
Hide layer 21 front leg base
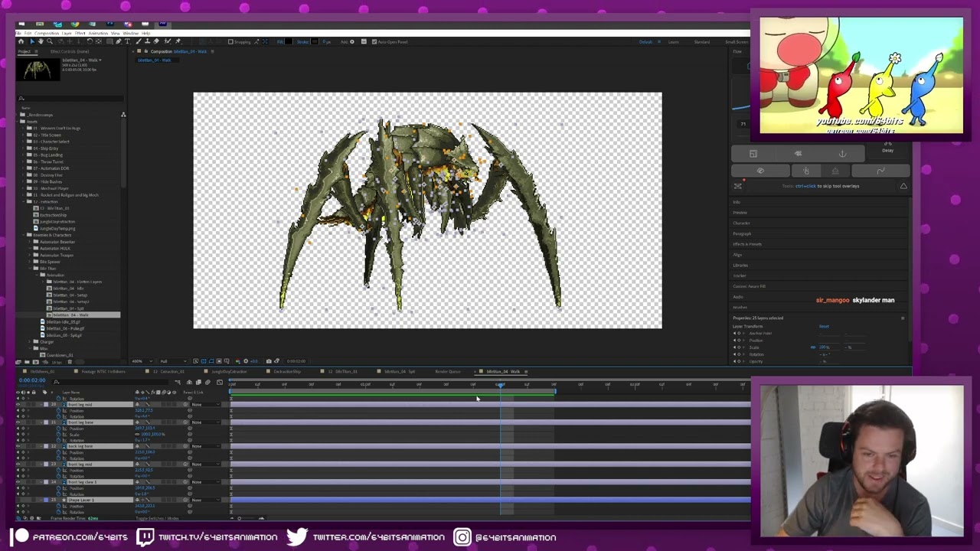point(18,422)
